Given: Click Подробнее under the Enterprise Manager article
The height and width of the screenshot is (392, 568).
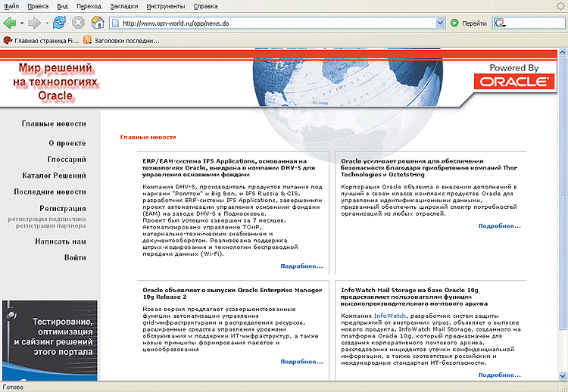Looking at the screenshot, I should click(301, 362).
